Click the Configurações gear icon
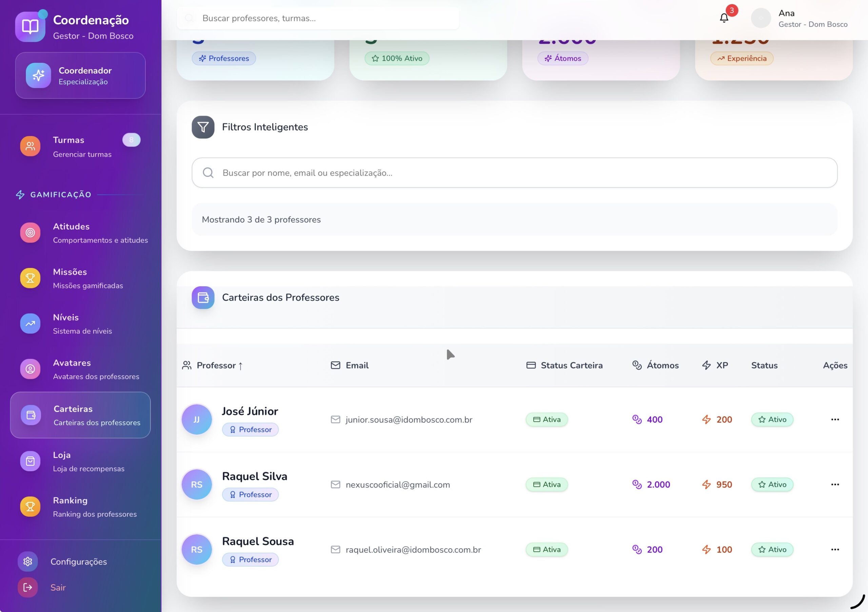The image size is (868, 612). pyautogui.click(x=27, y=561)
